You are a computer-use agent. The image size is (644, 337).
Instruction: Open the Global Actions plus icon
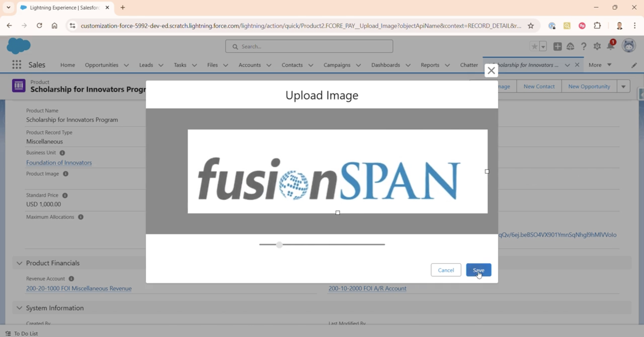(x=557, y=47)
